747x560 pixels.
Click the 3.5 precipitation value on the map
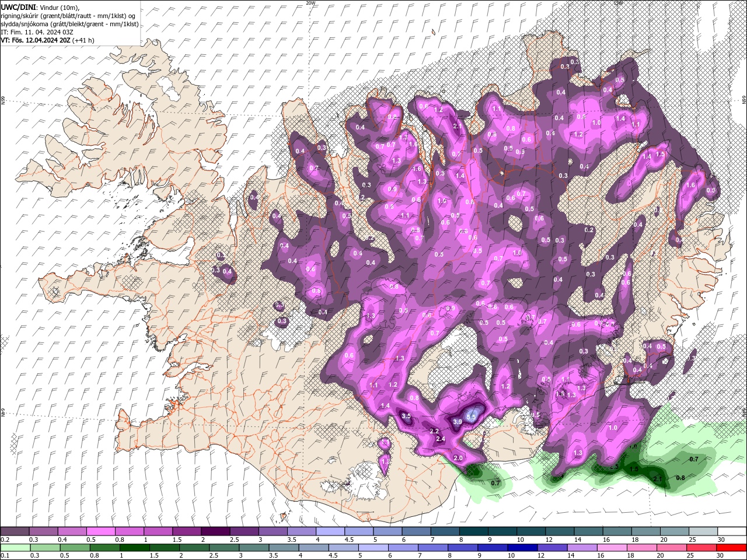pyautogui.click(x=407, y=416)
